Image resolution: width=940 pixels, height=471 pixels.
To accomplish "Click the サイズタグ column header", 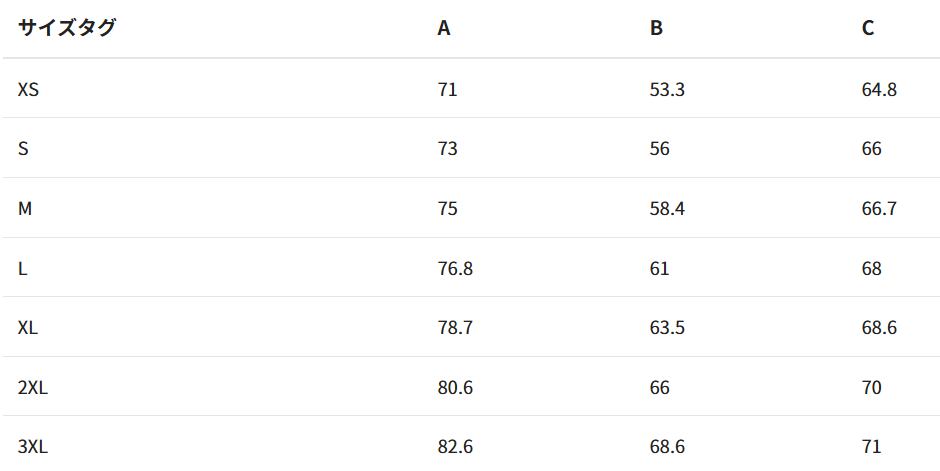I will 67,28.
